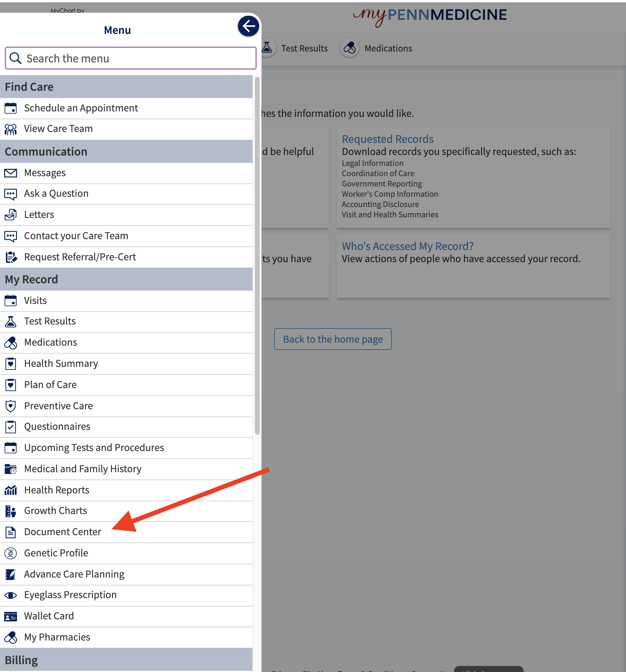Open Letters menu entry

[x=126, y=215]
